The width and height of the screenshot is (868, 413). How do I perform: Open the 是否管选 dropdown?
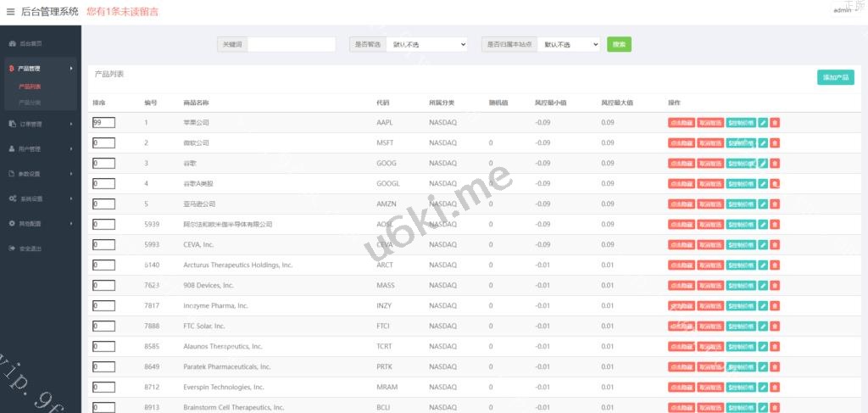coord(428,44)
